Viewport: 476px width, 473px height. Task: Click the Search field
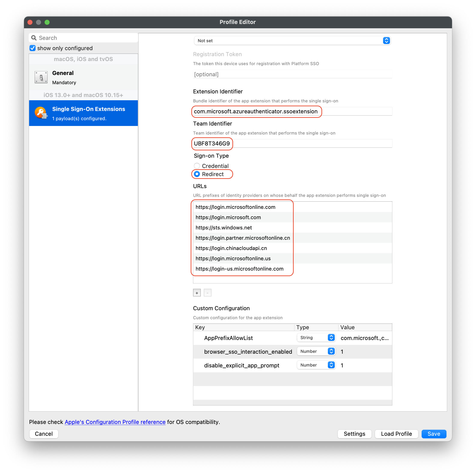tap(83, 38)
